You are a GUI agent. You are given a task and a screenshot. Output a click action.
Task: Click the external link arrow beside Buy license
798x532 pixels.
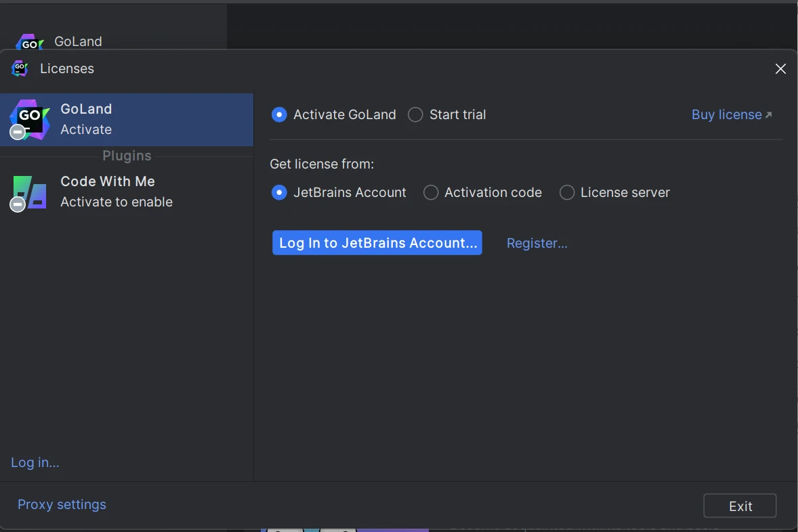coord(768,115)
